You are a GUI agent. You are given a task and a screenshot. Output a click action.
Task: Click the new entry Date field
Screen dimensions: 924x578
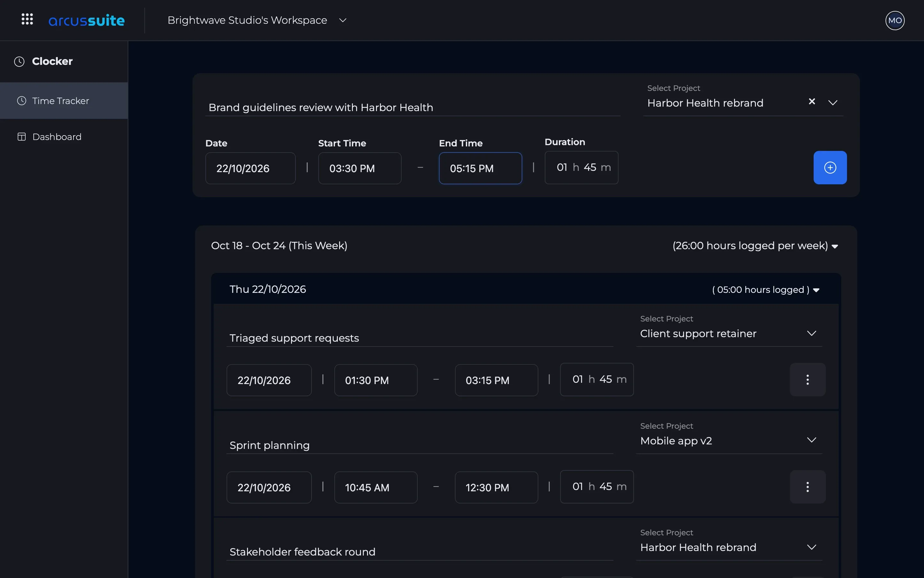[251, 168]
